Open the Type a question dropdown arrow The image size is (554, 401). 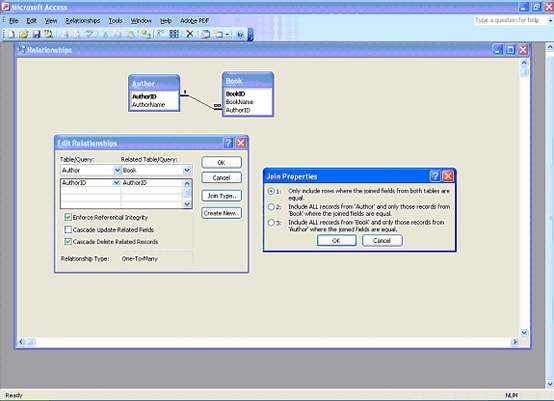click(550, 21)
